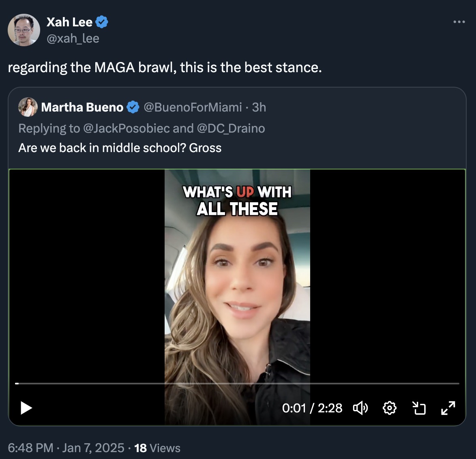Play the embedded video

tap(26, 408)
